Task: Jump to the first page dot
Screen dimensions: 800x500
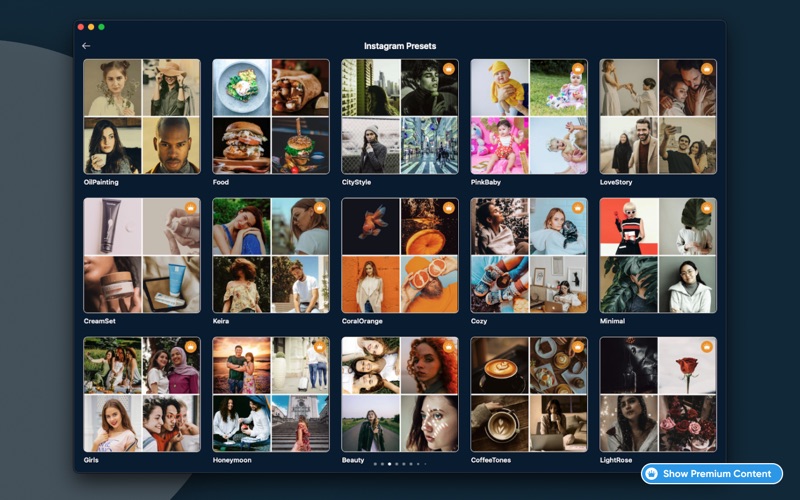Action: coord(376,464)
